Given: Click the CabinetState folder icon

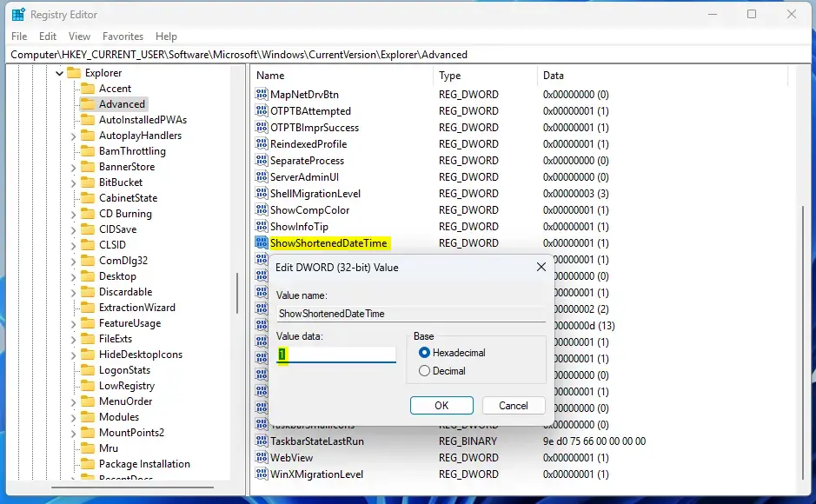Looking at the screenshot, I should 88,197.
